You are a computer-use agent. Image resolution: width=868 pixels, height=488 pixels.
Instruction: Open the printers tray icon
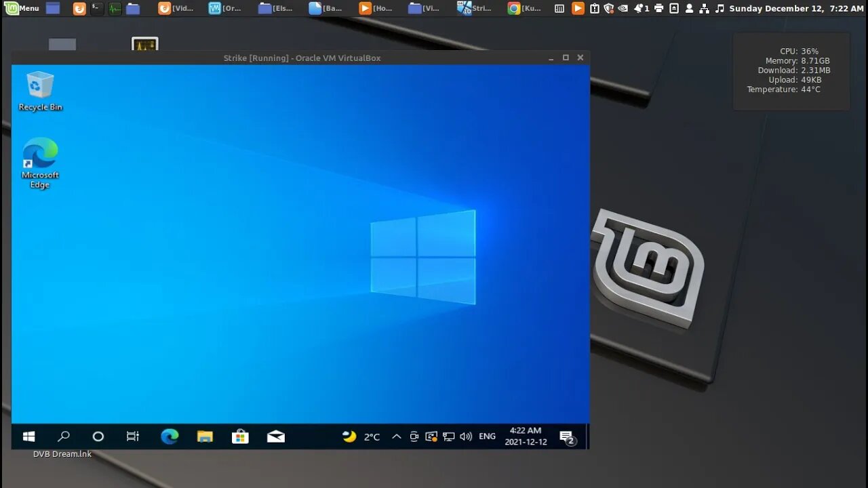point(658,9)
